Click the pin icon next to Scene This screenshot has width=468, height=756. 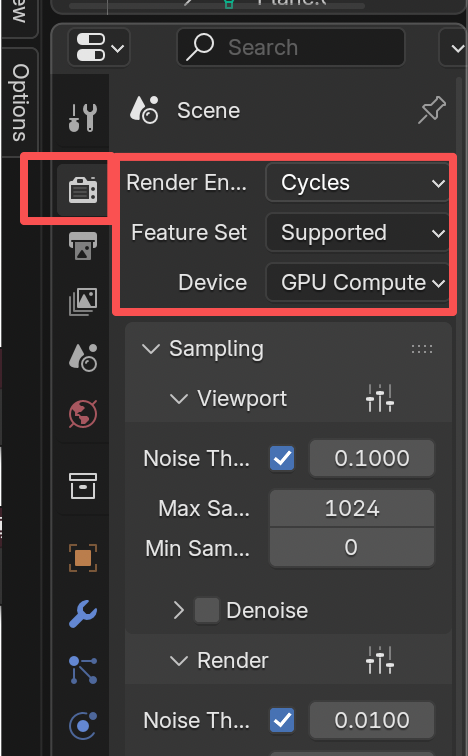(x=432, y=110)
